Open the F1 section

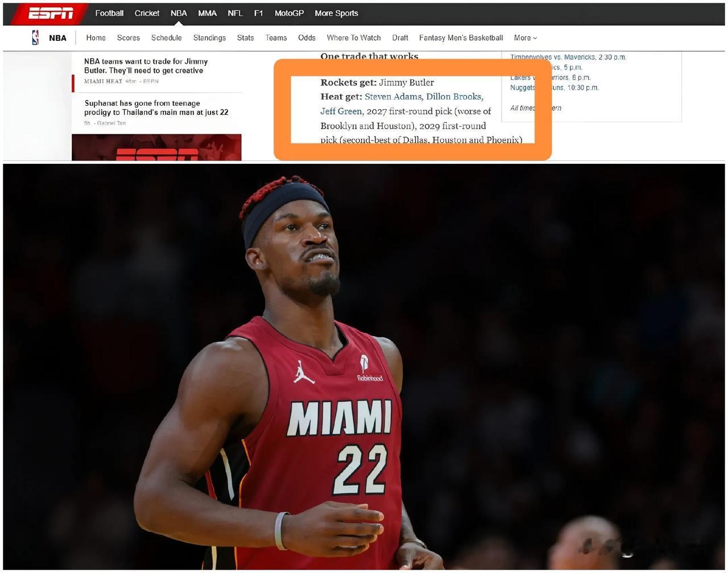[x=258, y=13]
